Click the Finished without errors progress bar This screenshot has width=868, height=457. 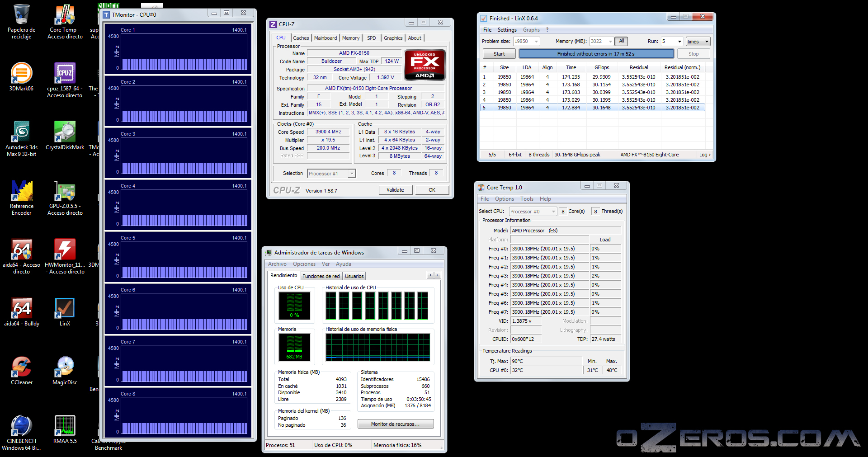point(596,54)
